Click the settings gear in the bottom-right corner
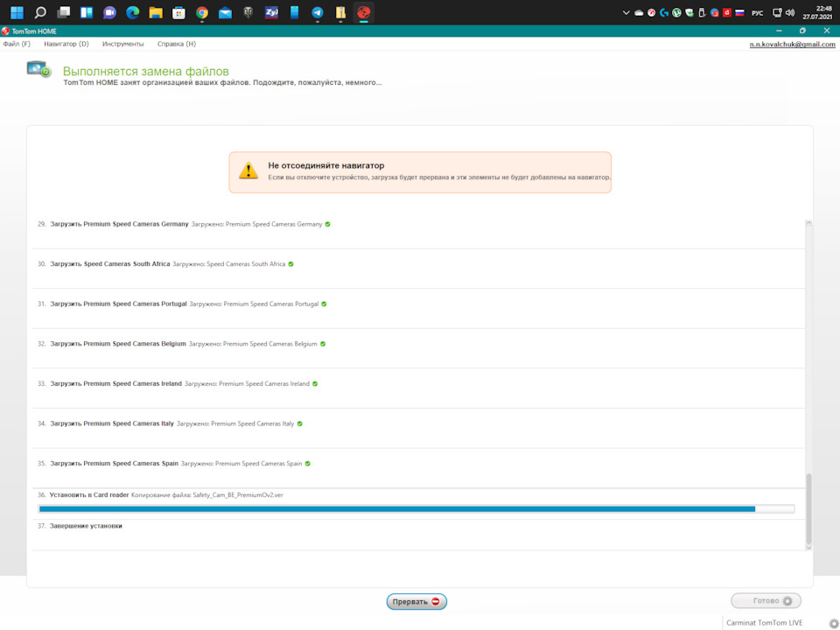 834,624
